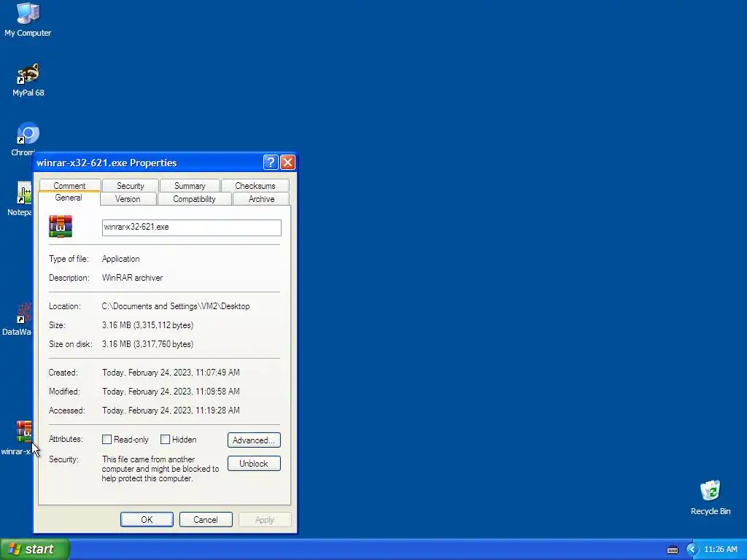The width and height of the screenshot is (747, 560).
Task: Select the Chromium desktop shortcut icon
Action: tap(28, 133)
